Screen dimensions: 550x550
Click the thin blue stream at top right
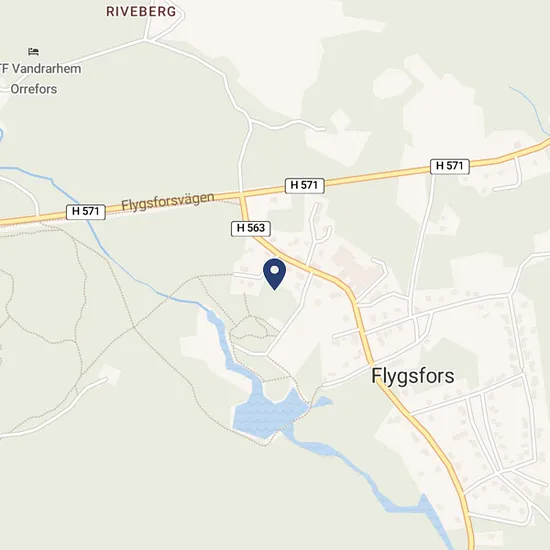pyautogui.click(x=530, y=109)
